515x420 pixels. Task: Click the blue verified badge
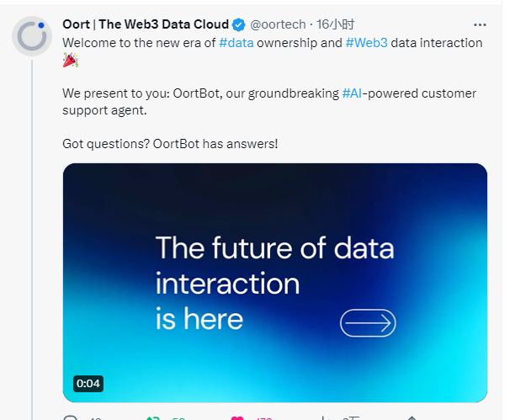tap(239, 24)
